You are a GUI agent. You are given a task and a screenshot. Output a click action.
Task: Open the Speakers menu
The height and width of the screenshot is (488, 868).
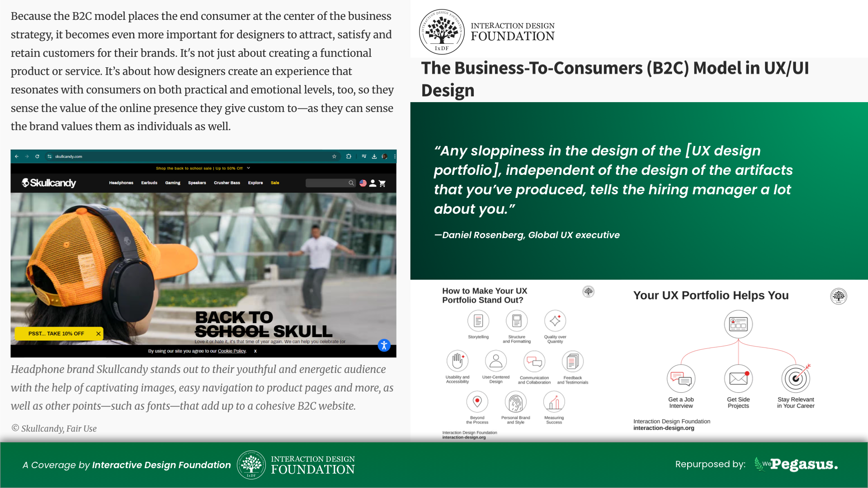197,183
